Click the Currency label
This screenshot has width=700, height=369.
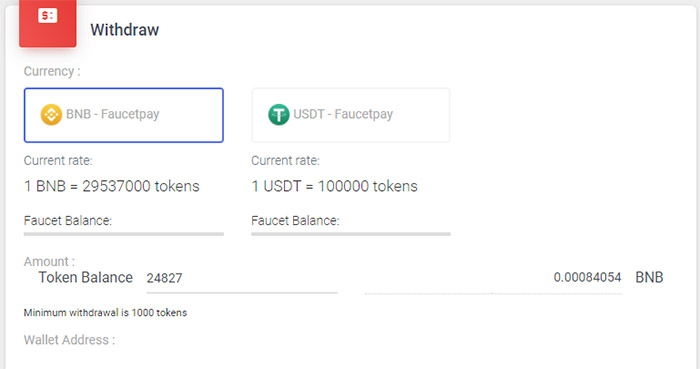click(x=52, y=71)
